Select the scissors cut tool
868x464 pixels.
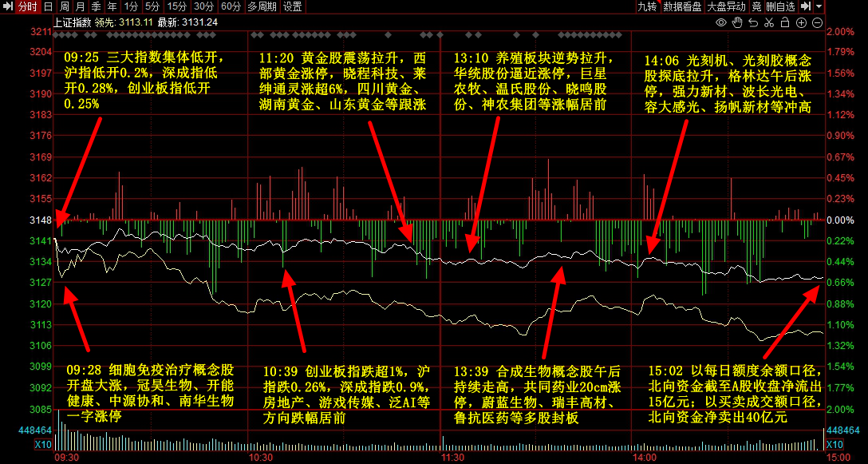click(x=770, y=22)
